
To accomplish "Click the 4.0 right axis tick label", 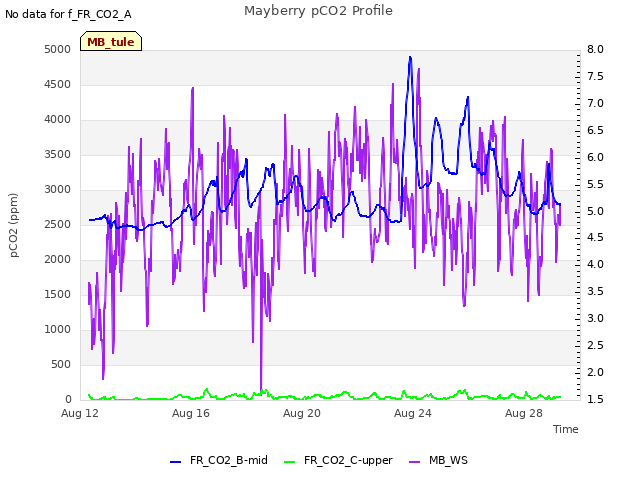I will click(595, 264).
